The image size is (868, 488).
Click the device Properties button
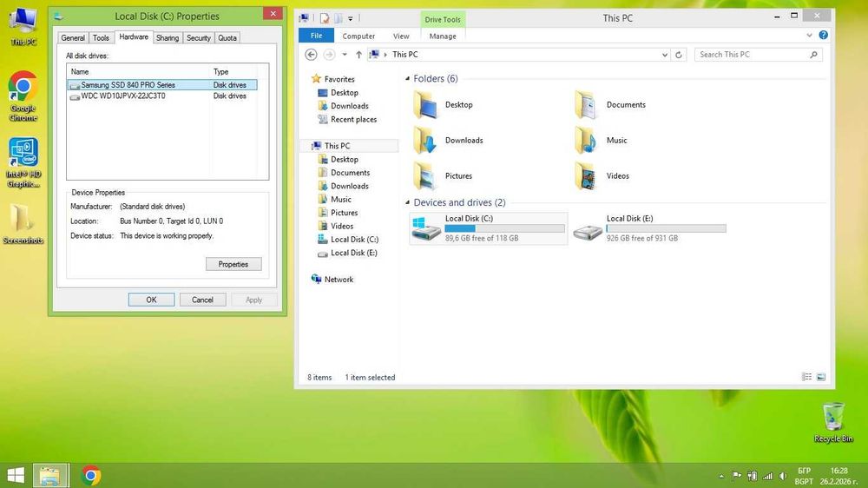233,264
